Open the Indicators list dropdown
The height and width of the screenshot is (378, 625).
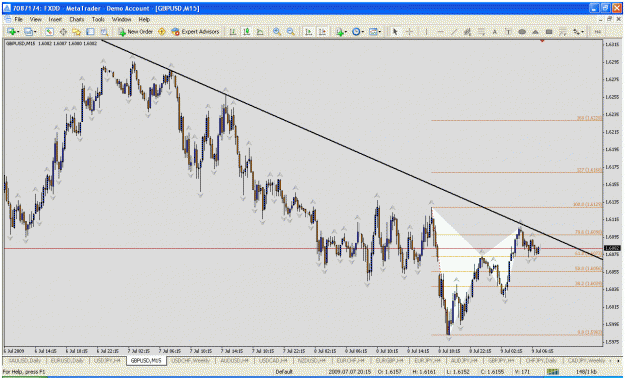340,32
